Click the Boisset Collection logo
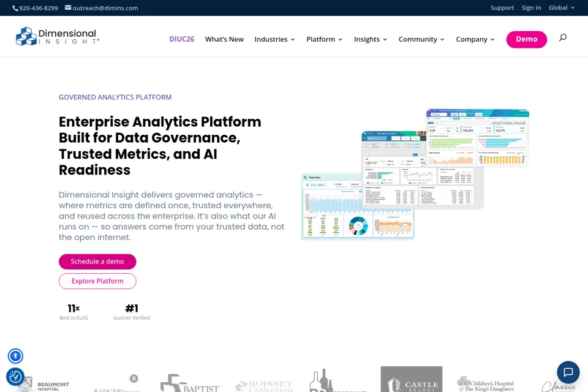588x392 pixels. [x=264, y=386]
